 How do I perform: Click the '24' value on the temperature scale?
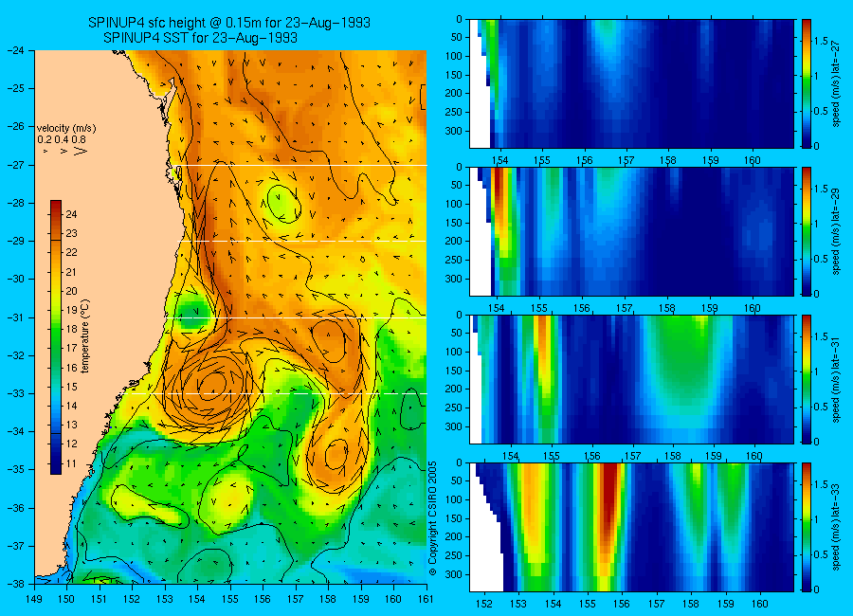71,214
